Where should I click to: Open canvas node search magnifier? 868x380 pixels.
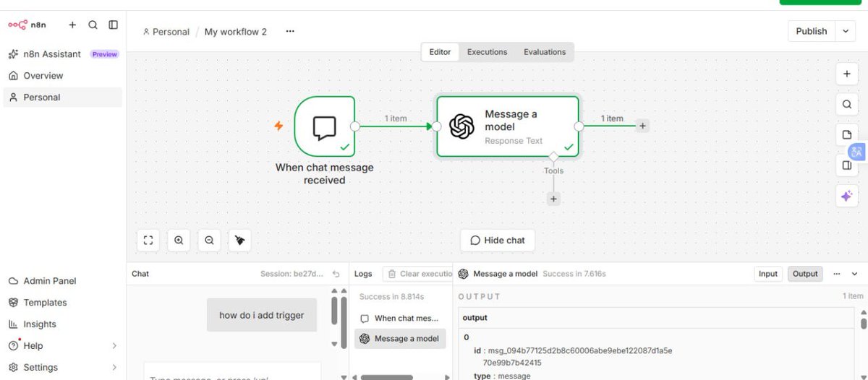(x=847, y=104)
